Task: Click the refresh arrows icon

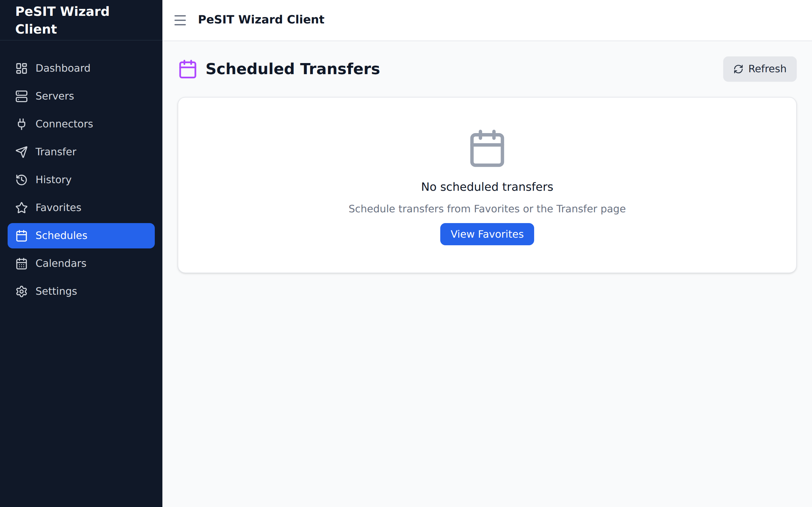Action: point(738,69)
